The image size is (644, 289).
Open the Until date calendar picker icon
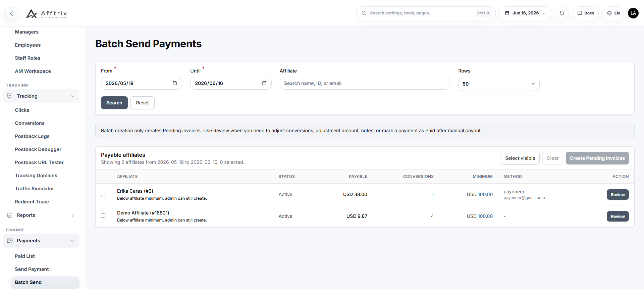pyautogui.click(x=264, y=83)
